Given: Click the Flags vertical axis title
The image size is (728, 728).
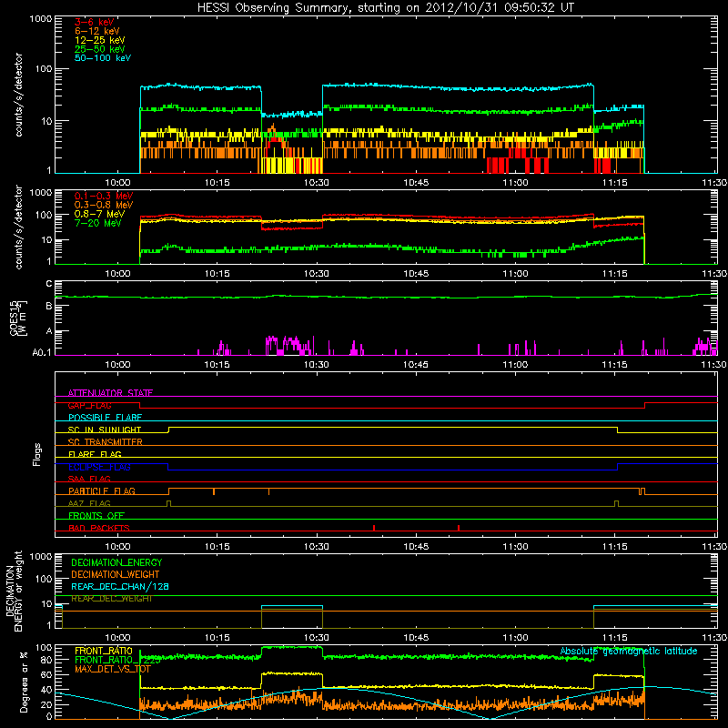Looking at the screenshot, I should click(37, 454).
